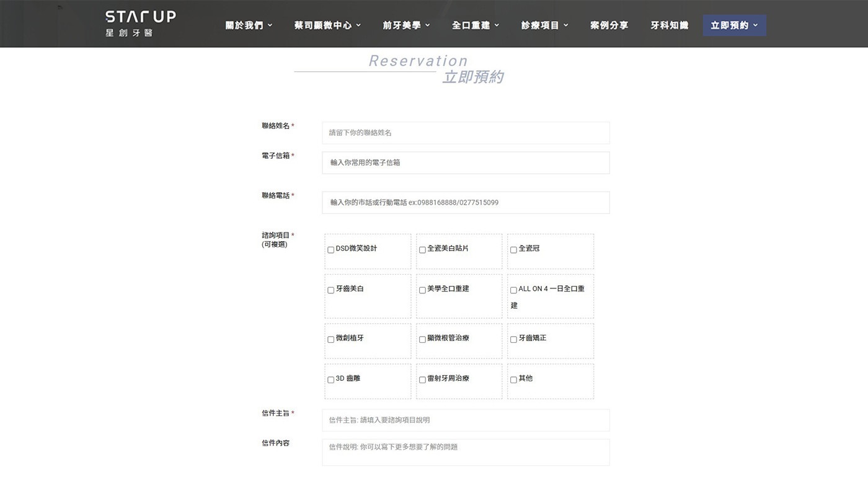Open the 全口重建 menu

coord(476,25)
